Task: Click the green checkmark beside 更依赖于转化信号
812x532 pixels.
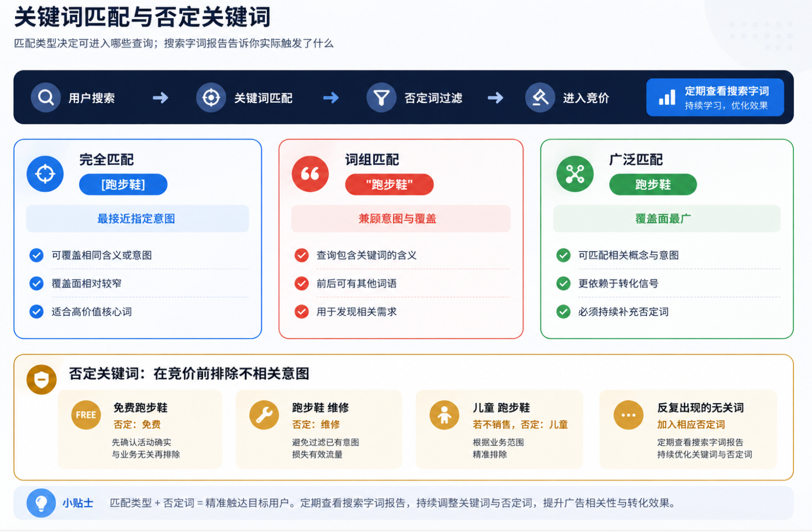Action: (x=563, y=284)
